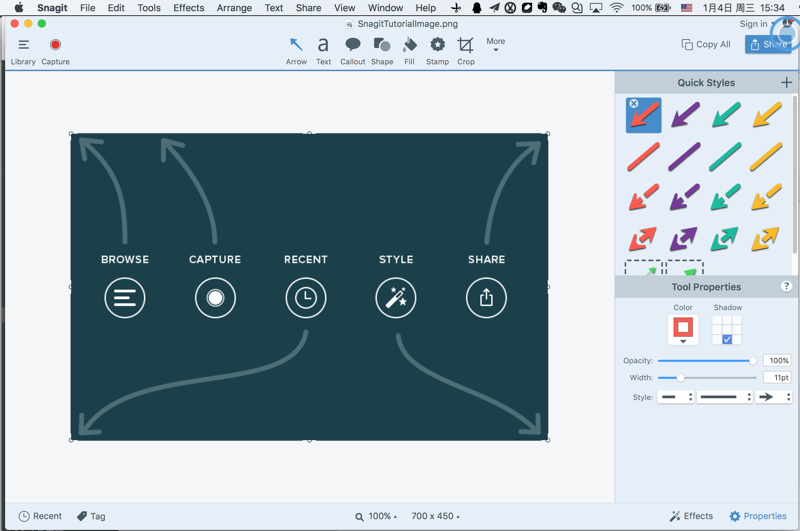
Task: Open the arrow end style dropdown
Action: [x=774, y=397]
